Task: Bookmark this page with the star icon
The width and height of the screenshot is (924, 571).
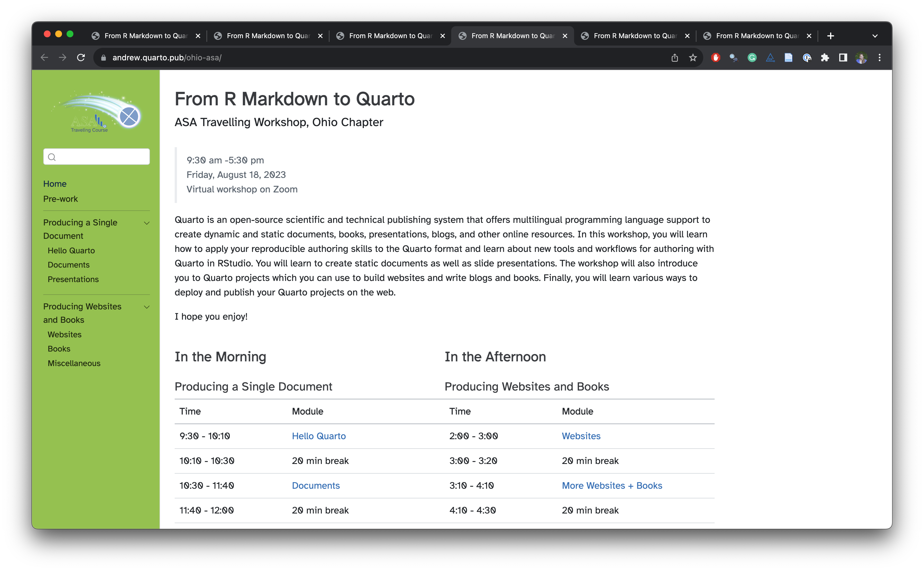Action: [693, 57]
